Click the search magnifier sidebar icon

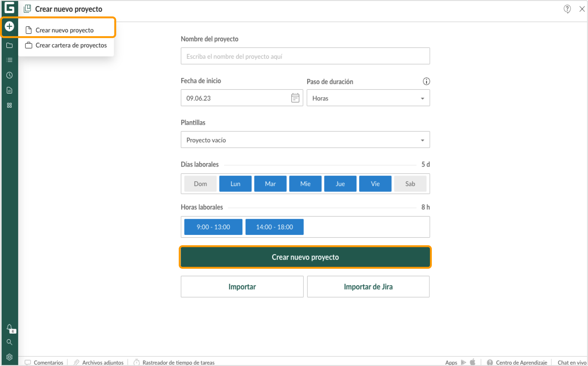(x=9, y=342)
